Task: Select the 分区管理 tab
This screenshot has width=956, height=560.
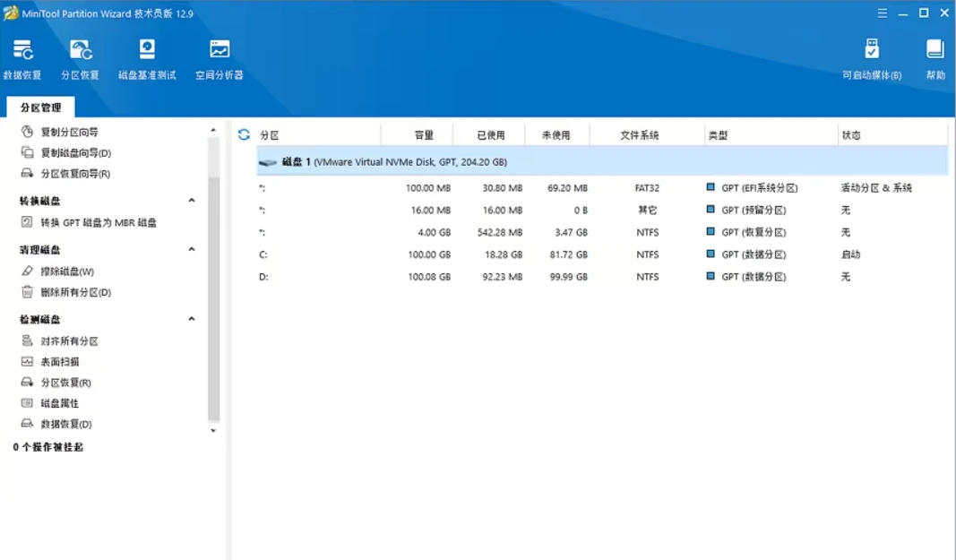Action: coord(41,108)
